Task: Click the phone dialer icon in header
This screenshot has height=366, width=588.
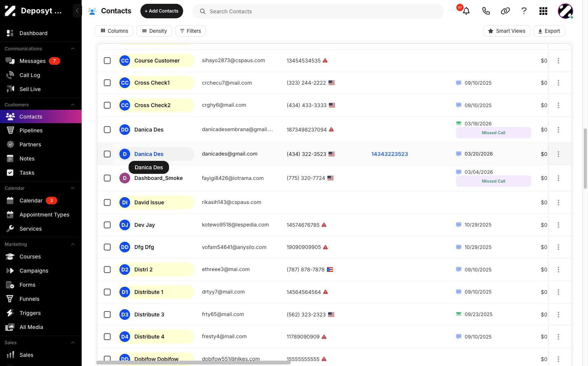Action: coord(486,11)
